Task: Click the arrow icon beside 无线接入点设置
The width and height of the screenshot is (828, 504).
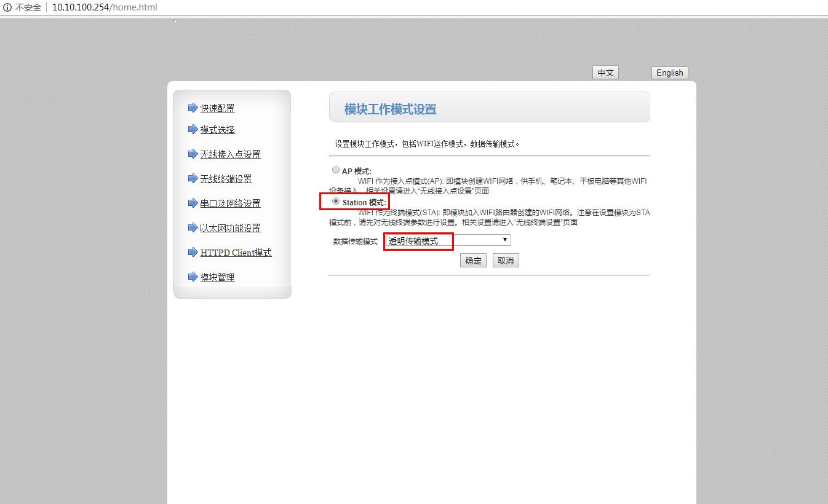Action: point(193,154)
